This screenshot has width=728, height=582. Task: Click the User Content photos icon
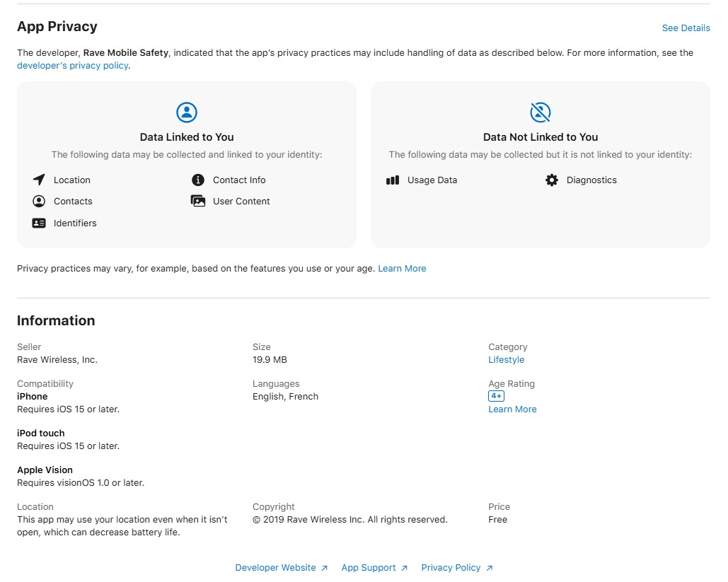[x=197, y=201]
